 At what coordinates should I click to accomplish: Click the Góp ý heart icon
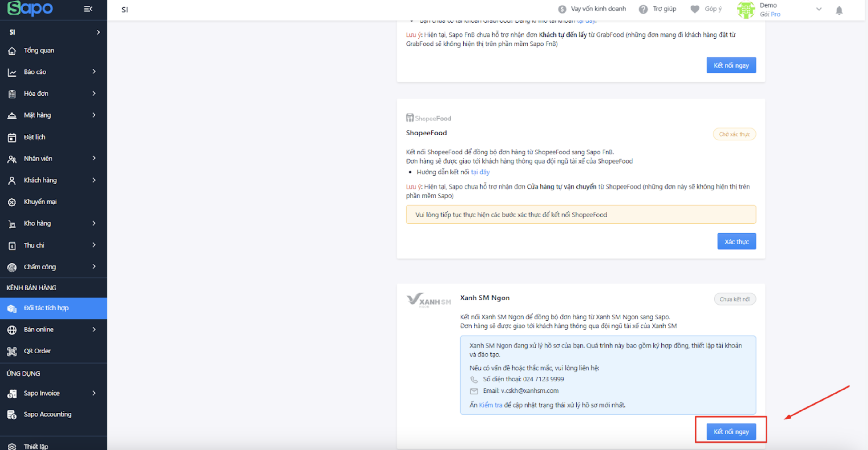pyautogui.click(x=695, y=10)
